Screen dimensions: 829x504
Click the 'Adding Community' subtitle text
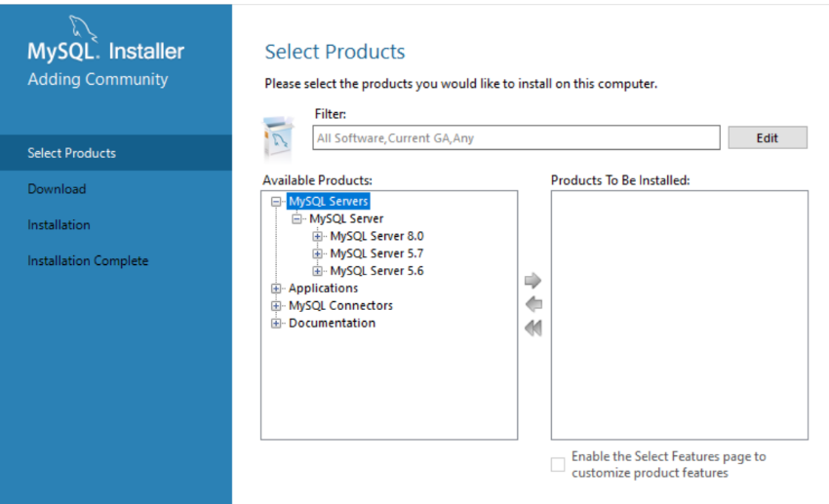98,79
